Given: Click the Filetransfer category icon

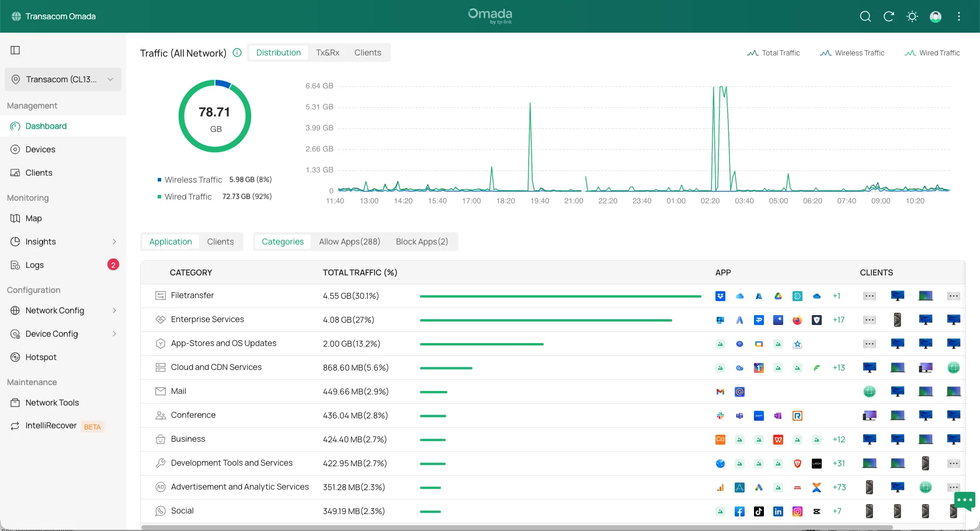Looking at the screenshot, I should click(161, 296).
